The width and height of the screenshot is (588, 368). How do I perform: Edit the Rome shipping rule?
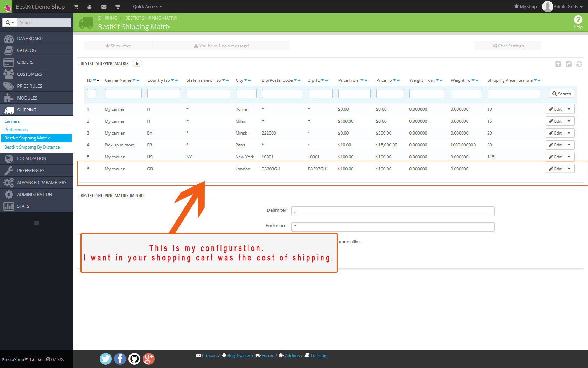pos(555,109)
